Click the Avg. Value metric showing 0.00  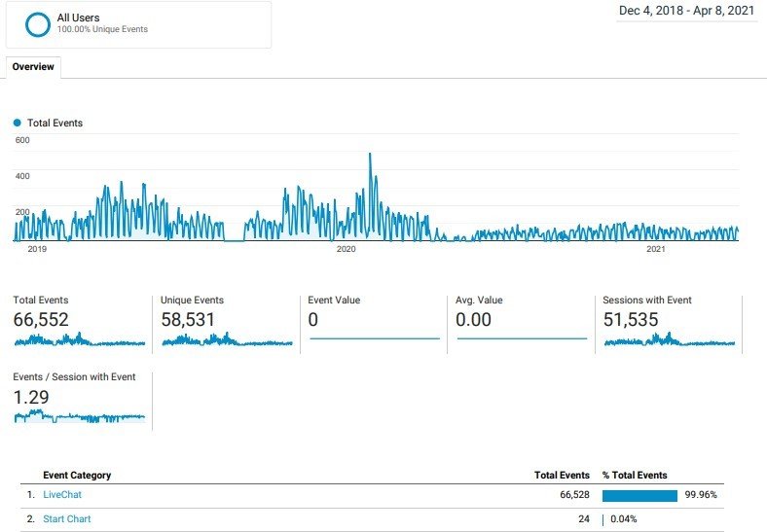pos(473,320)
